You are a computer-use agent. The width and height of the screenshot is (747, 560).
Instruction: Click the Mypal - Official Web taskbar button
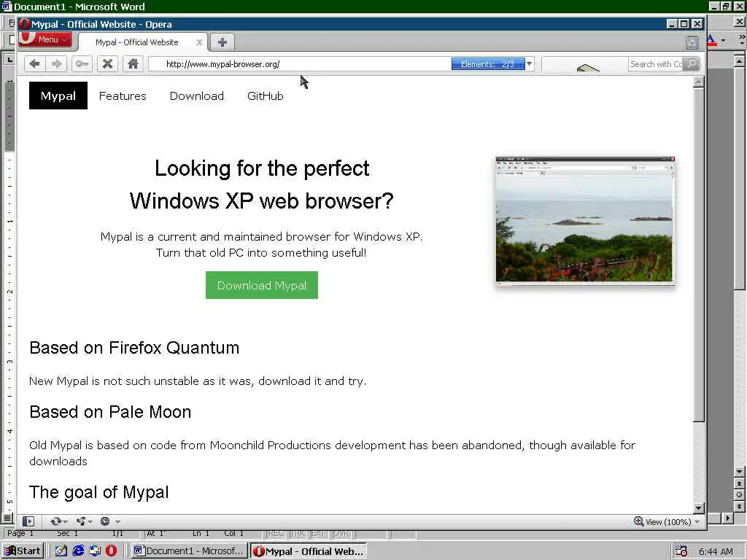point(309,551)
